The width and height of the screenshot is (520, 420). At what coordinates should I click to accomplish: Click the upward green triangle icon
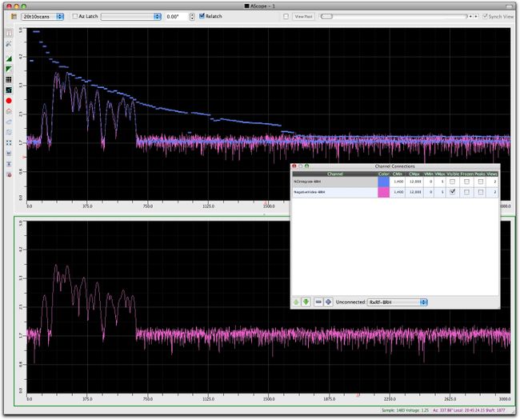point(9,58)
